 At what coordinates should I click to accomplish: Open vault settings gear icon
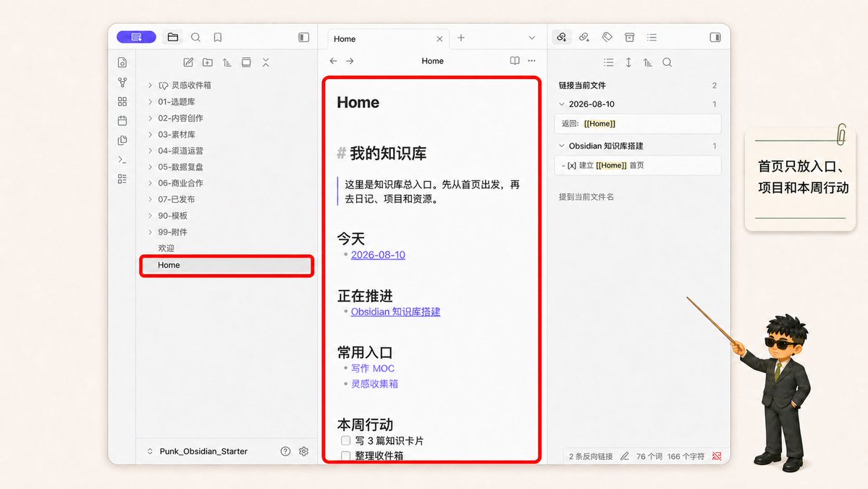(303, 451)
